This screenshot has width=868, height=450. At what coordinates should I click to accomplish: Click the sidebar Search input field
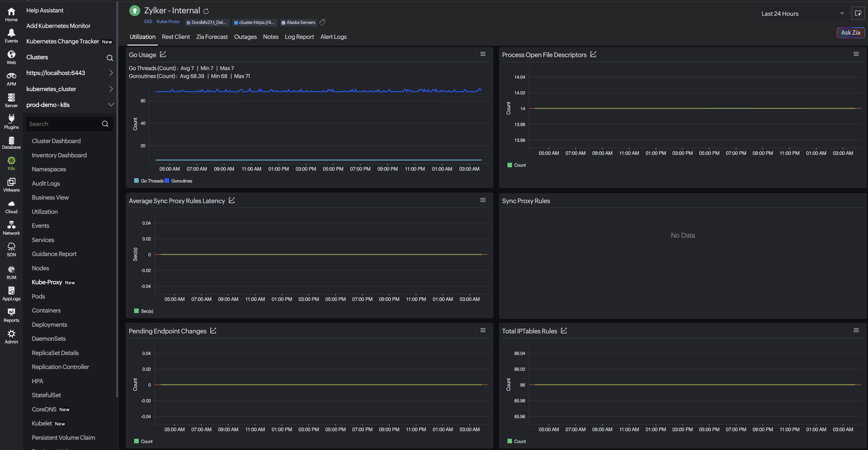click(70, 124)
